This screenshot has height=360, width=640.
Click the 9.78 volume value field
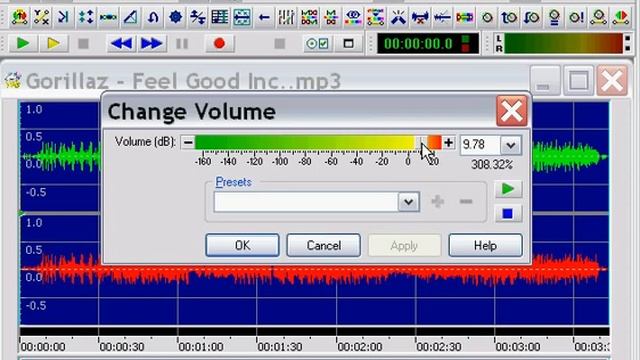[480, 144]
